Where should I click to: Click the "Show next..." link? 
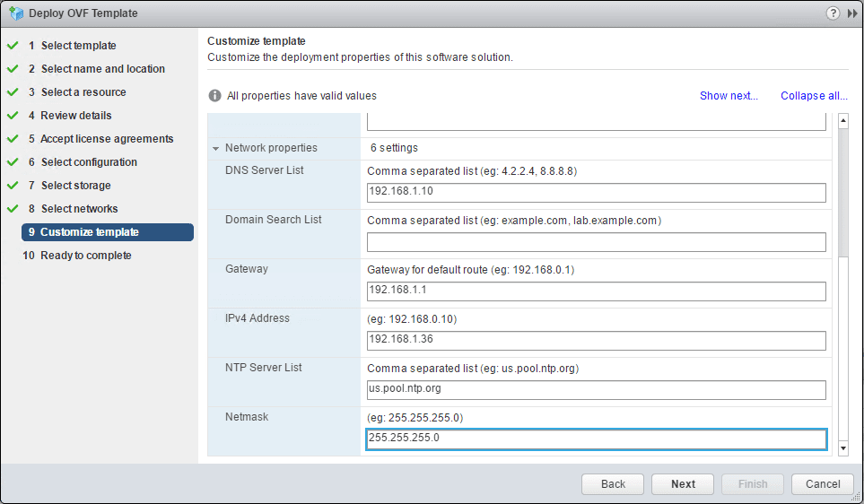[x=729, y=96]
